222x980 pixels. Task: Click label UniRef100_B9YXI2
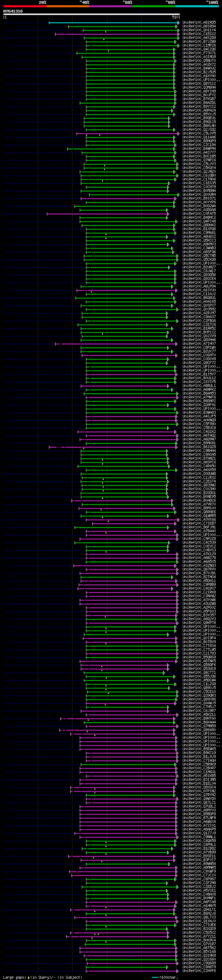click(199, 106)
